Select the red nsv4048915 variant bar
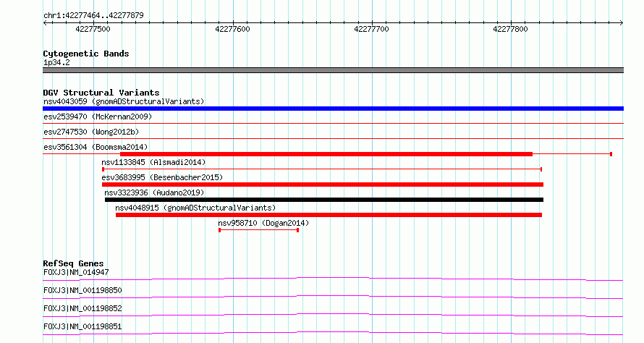The image size is (644, 343). tap(329, 215)
